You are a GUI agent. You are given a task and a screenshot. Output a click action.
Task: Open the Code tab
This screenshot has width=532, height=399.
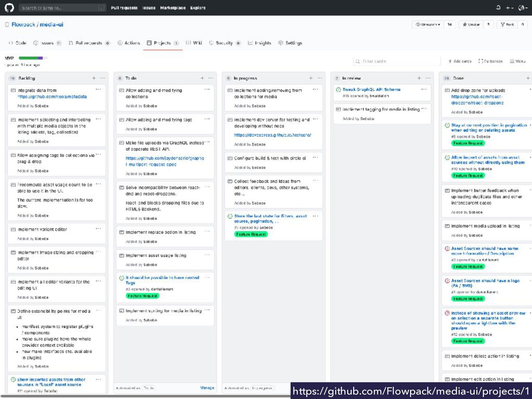[17, 43]
